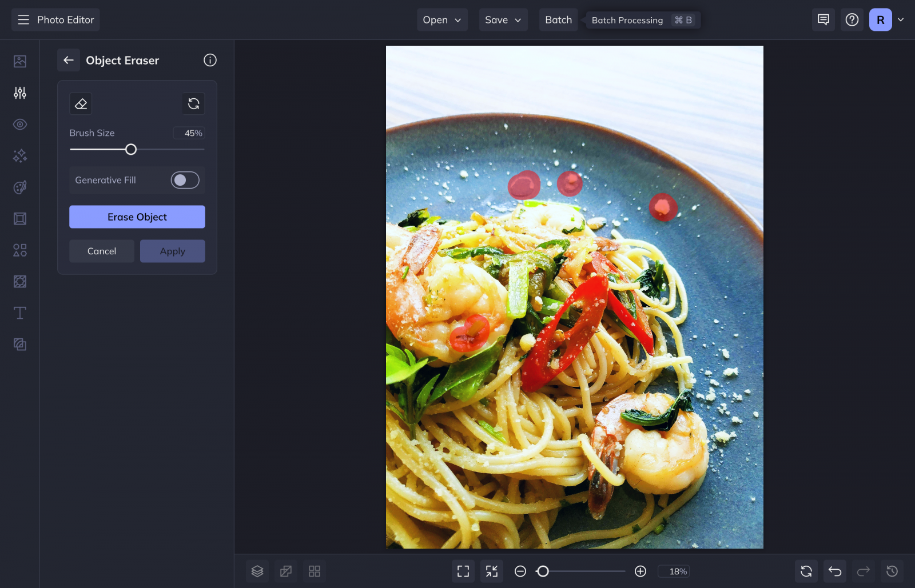The width and height of the screenshot is (915, 588).
Task: Open the Shapes and elements panel
Action: point(19,250)
